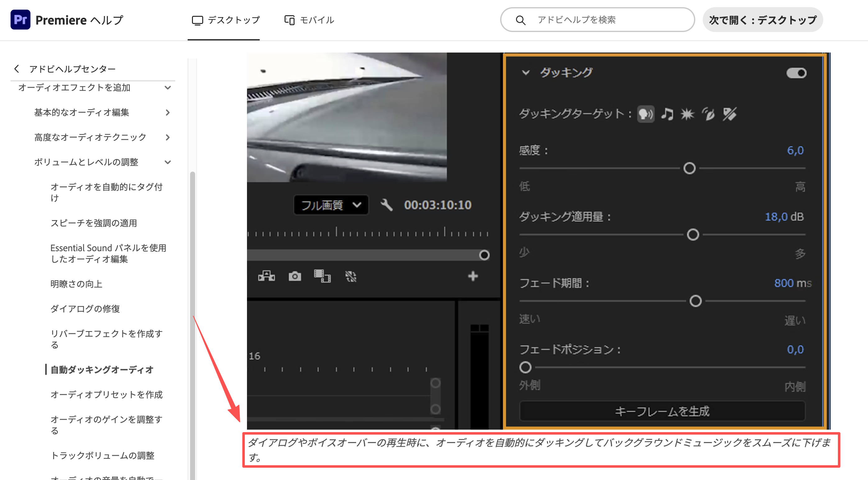Click the wrench settings icon
The image size is (868, 480).
tap(386, 205)
